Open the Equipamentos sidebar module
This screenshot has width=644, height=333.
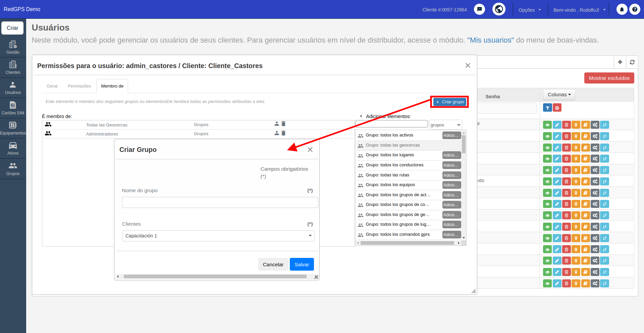[x=13, y=128]
